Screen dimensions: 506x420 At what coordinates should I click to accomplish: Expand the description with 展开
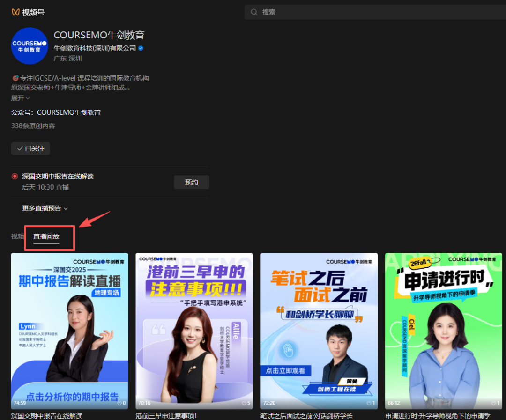(20, 98)
